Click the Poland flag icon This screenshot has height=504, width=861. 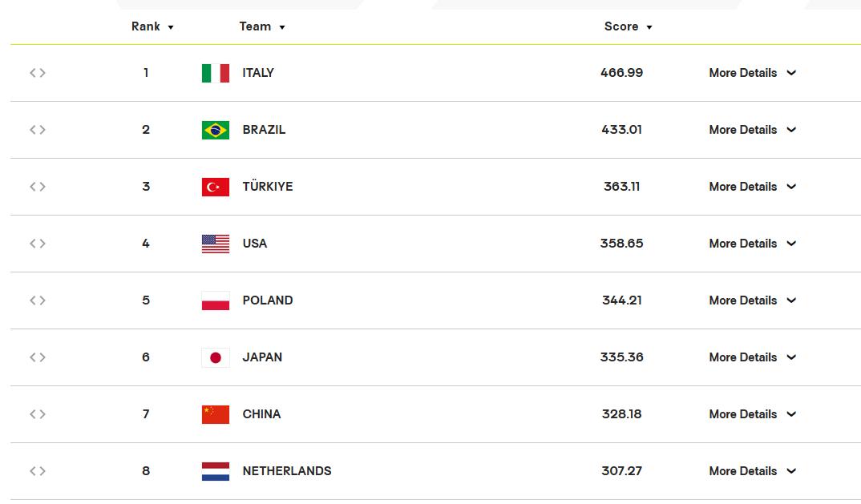pyautogui.click(x=215, y=300)
